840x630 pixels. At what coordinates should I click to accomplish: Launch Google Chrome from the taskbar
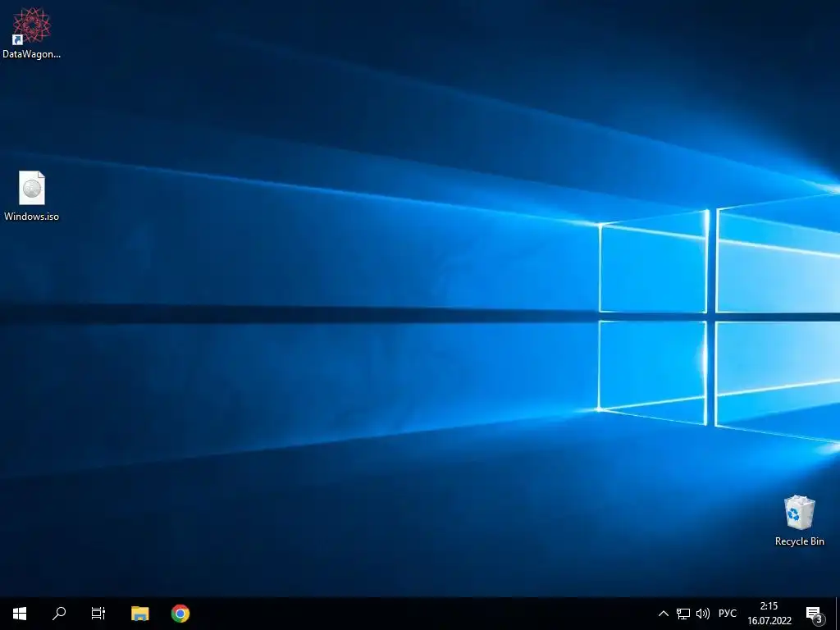180,614
